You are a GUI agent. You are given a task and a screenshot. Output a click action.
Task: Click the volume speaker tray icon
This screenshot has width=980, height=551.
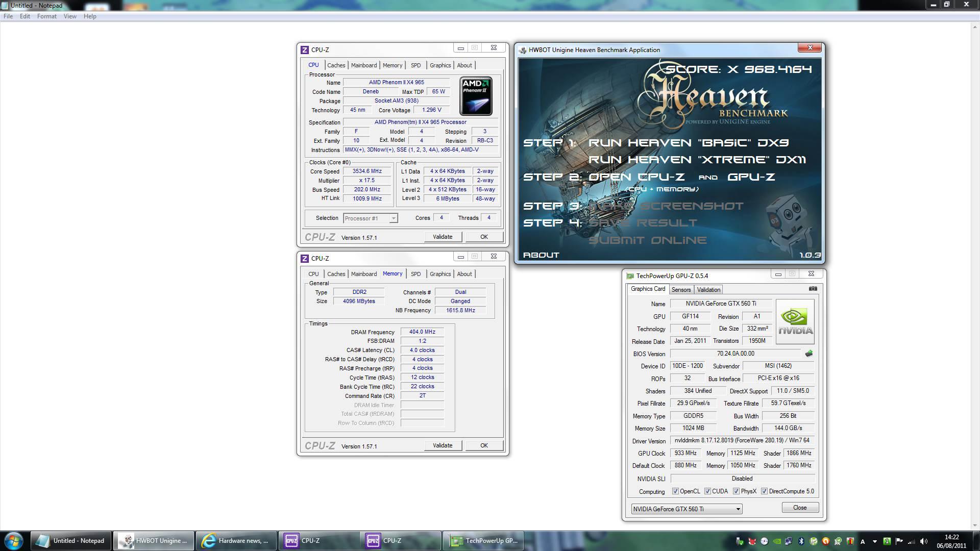pos(923,541)
